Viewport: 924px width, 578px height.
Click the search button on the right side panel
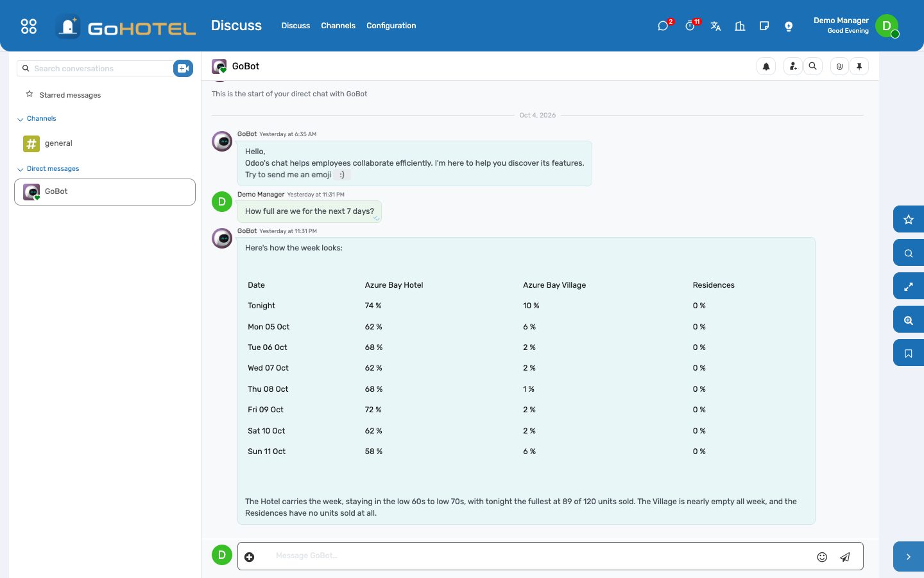(x=909, y=253)
